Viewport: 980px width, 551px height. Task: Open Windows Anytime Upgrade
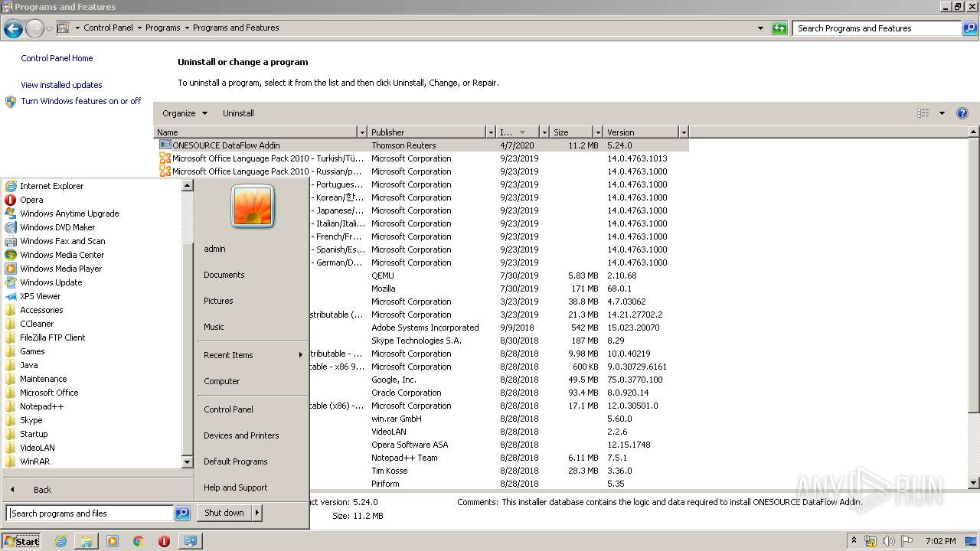click(69, 214)
